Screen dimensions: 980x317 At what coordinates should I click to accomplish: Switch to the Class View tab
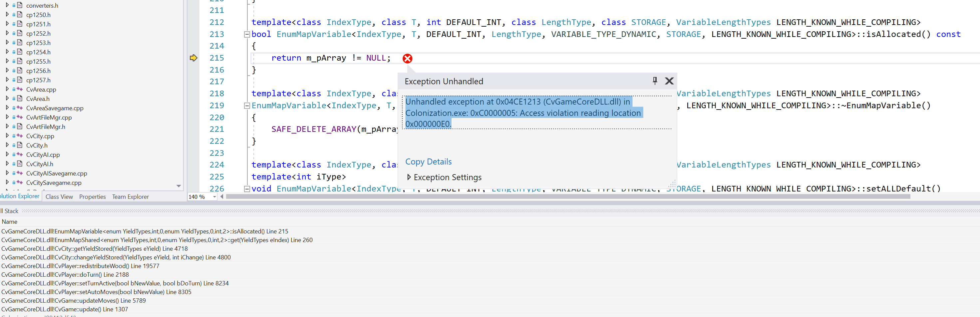click(59, 197)
